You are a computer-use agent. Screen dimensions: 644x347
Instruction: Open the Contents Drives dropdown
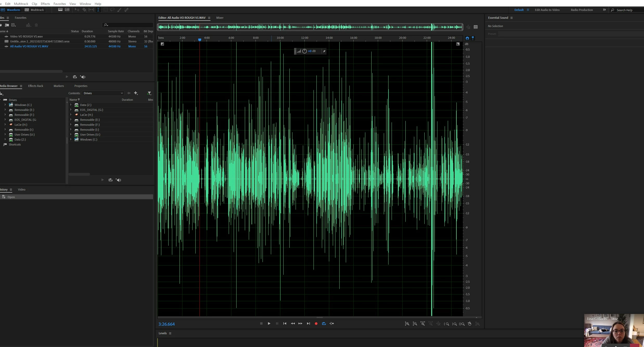tap(103, 93)
